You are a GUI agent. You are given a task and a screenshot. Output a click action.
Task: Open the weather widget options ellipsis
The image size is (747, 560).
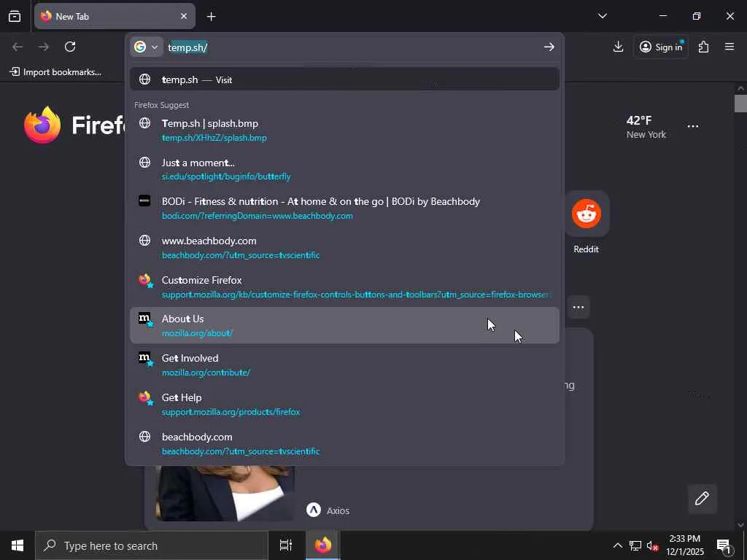[x=693, y=126]
